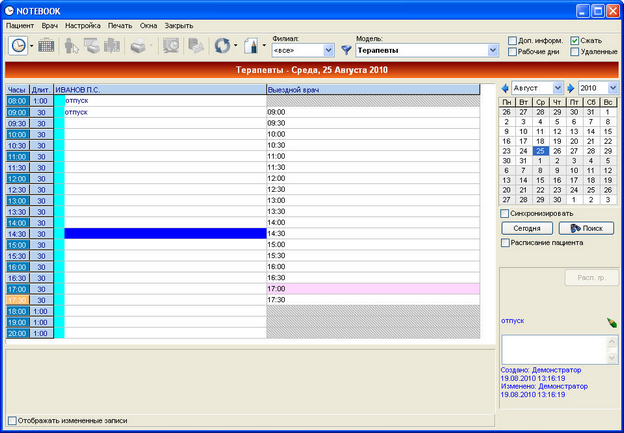Toggle the Рабочие дни checkbox
The image size is (624, 433).
pos(512,52)
